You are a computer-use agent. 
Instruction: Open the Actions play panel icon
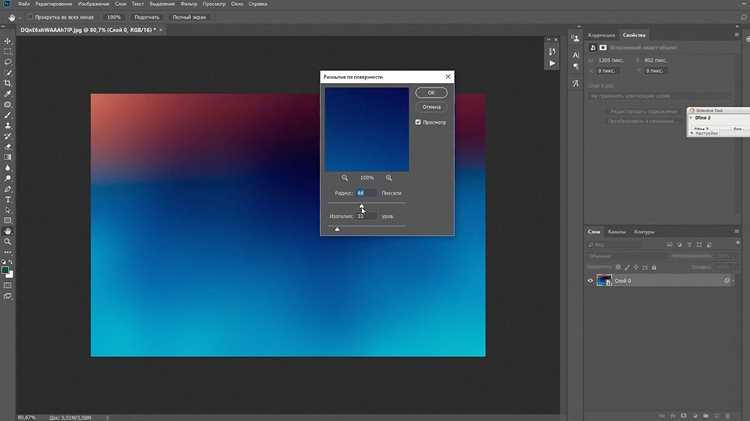tap(552, 63)
